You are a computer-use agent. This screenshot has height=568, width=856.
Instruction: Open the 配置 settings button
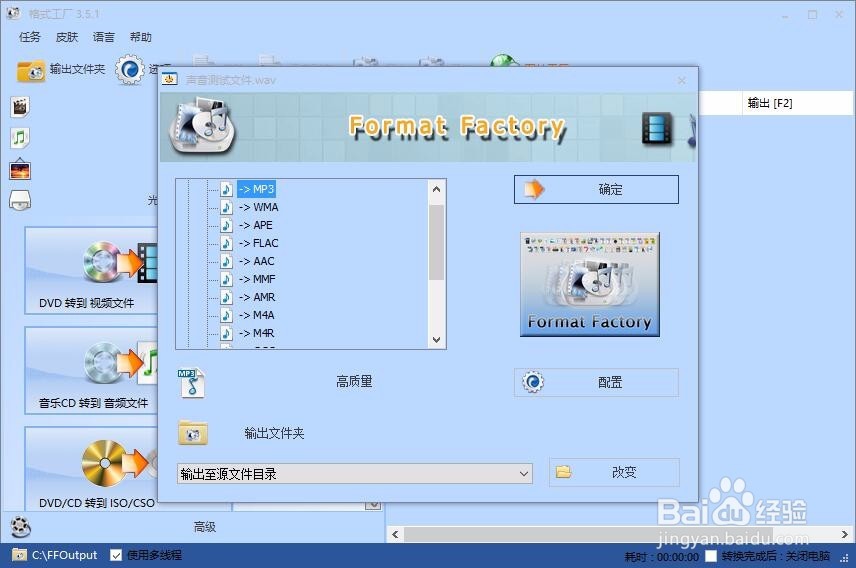(x=596, y=382)
